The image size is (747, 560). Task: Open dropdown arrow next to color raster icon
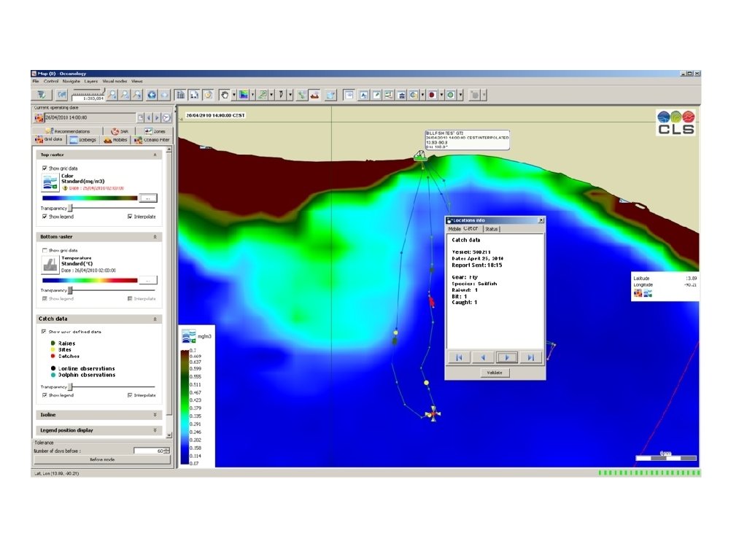tap(252, 95)
